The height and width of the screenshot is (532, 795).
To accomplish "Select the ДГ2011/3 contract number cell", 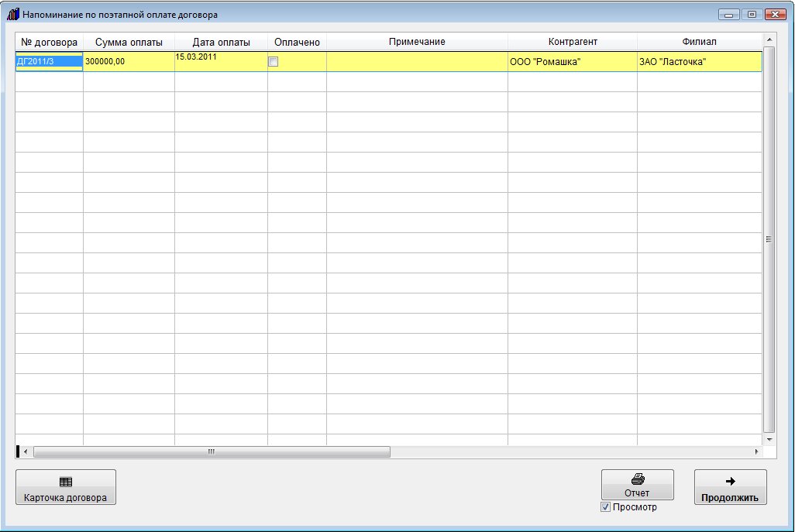I will coord(49,62).
